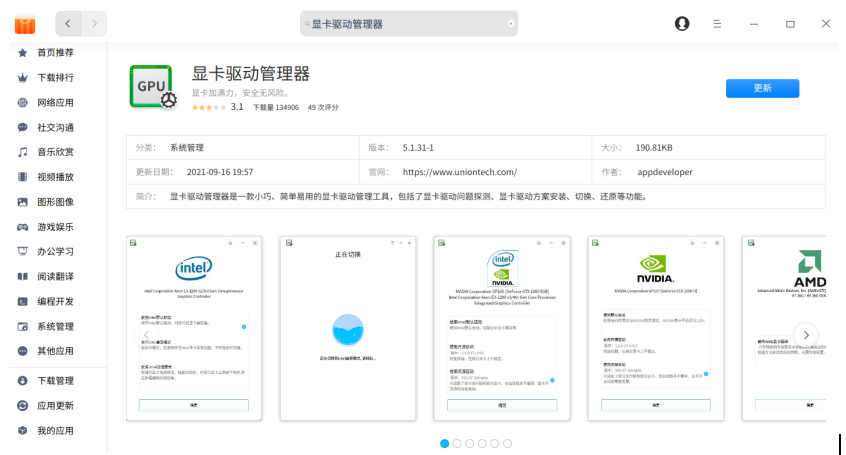The height and width of the screenshot is (455, 846).
Task: Click the version value 5.1.31-1
Action: click(418, 148)
